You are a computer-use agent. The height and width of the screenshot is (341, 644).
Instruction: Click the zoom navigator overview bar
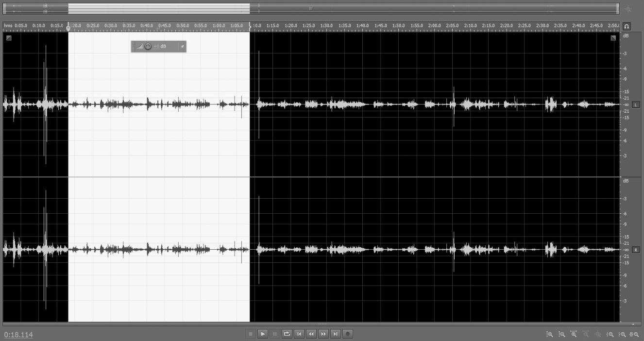(311, 8)
